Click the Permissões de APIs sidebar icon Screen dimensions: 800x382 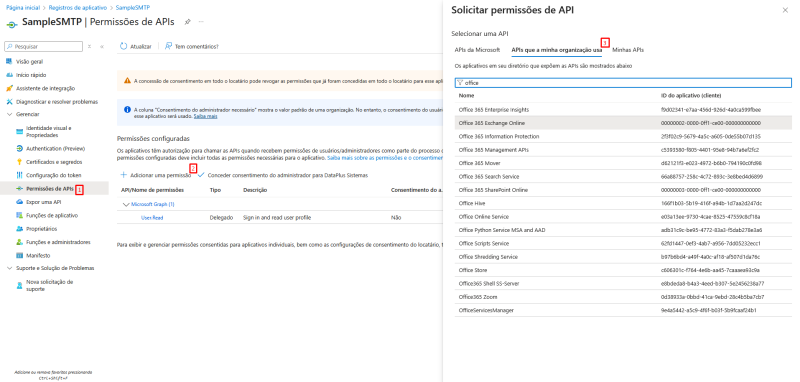click(19, 188)
